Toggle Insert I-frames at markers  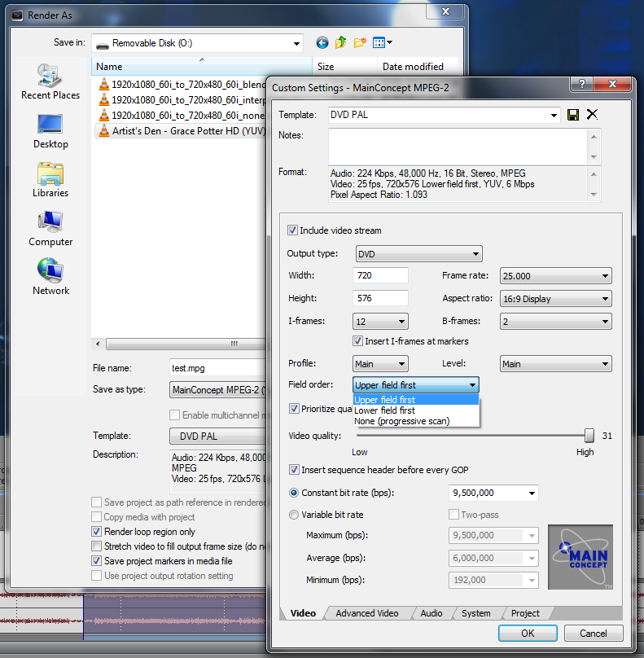[x=357, y=341]
